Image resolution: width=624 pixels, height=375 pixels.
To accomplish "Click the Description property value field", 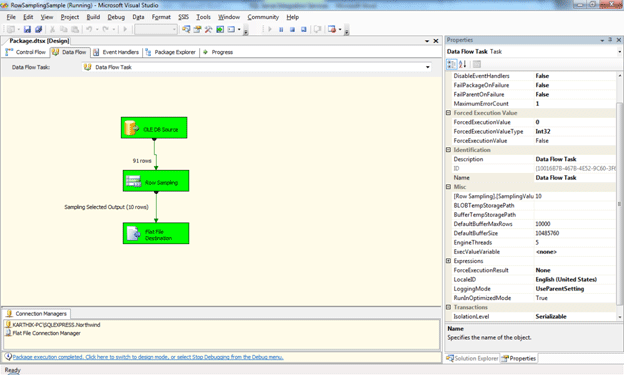I will [x=575, y=159].
